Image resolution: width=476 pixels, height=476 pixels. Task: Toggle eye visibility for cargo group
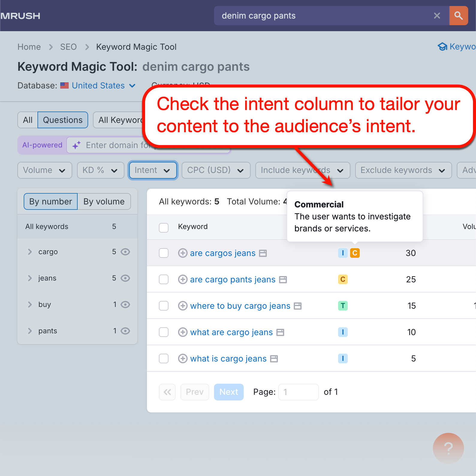[x=125, y=252]
